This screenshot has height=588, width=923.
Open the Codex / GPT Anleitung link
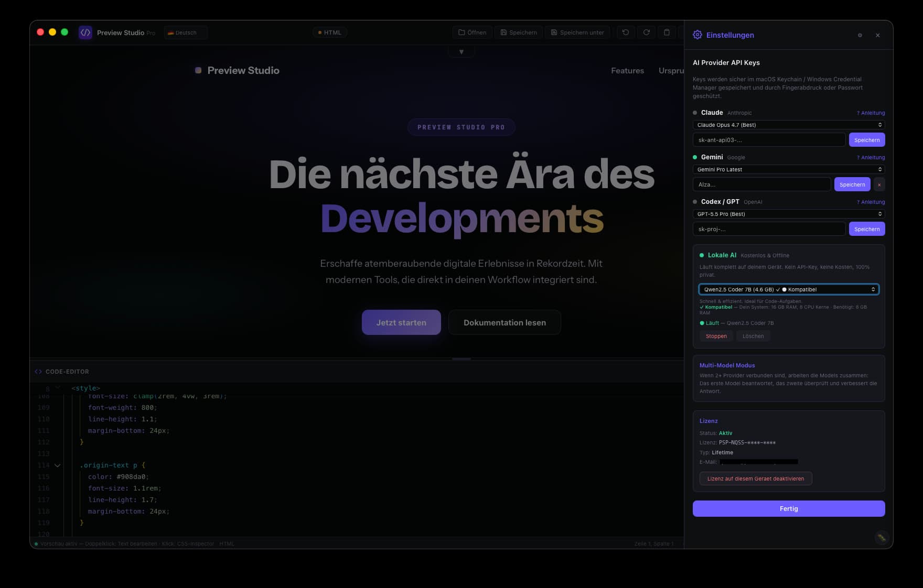pos(871,202)
